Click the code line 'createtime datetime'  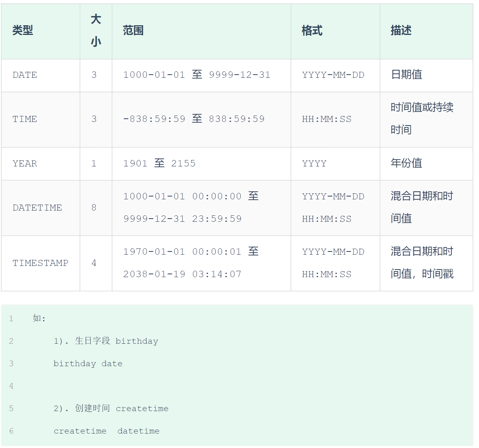pos(107,431)
